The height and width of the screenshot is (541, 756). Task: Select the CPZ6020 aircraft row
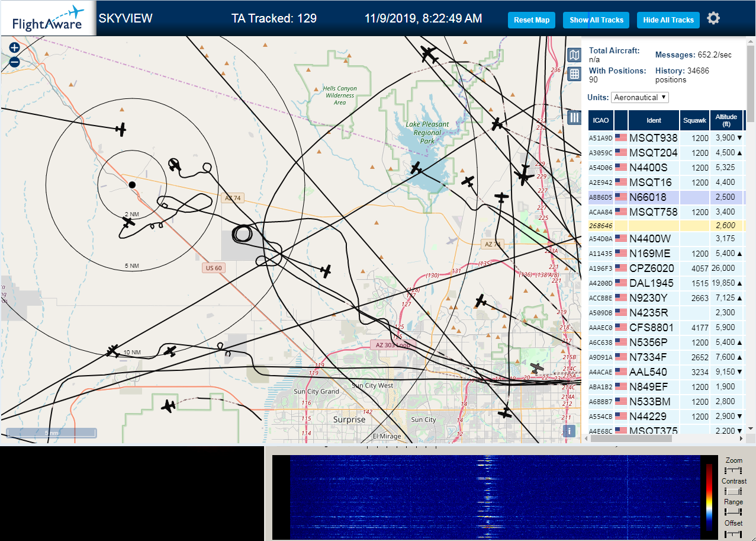[666, 268]
